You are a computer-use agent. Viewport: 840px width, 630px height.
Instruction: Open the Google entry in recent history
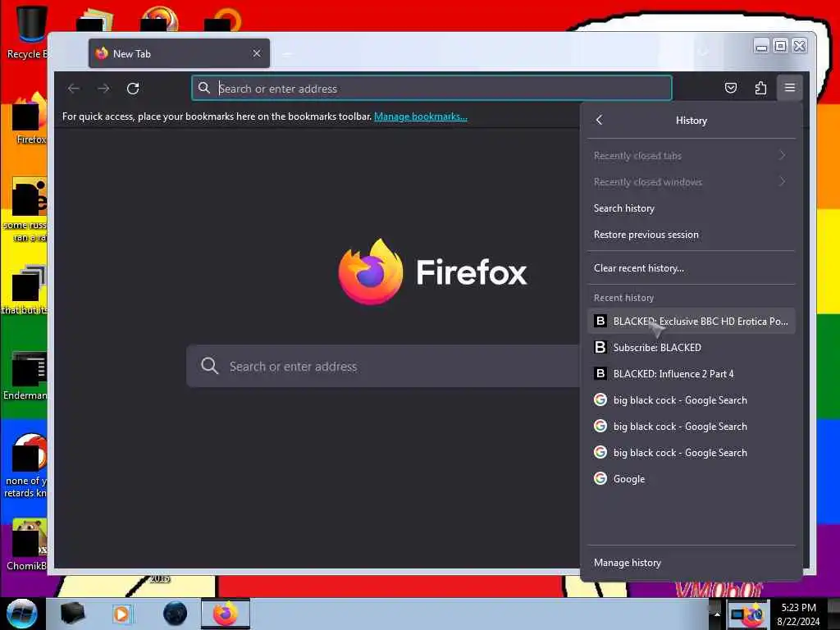coord(691,478)
